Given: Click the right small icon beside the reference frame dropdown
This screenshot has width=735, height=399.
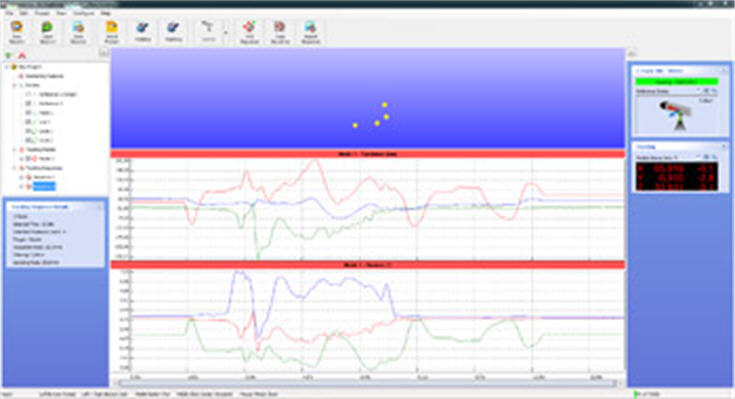Looking at the screenshot, I should coord(714,90).
